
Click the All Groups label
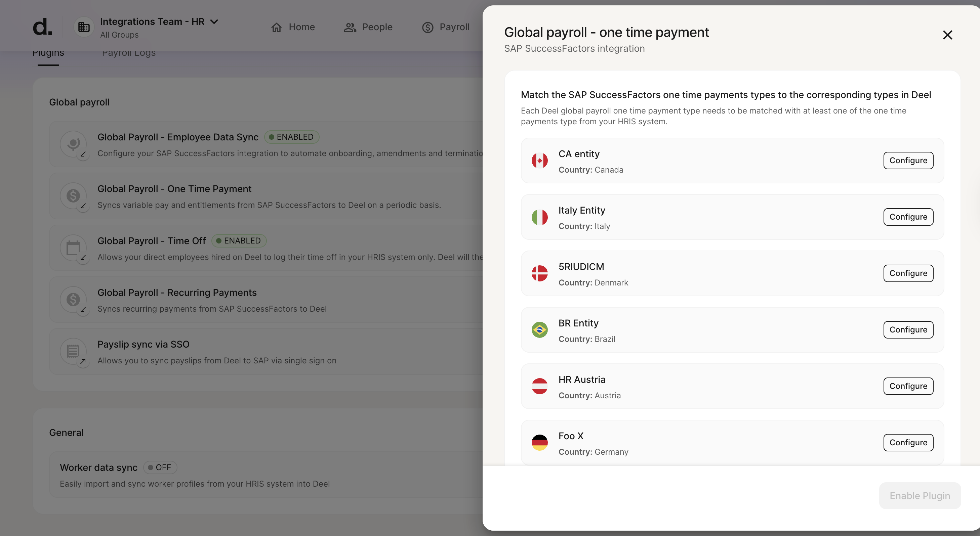[x=119, y=35]
